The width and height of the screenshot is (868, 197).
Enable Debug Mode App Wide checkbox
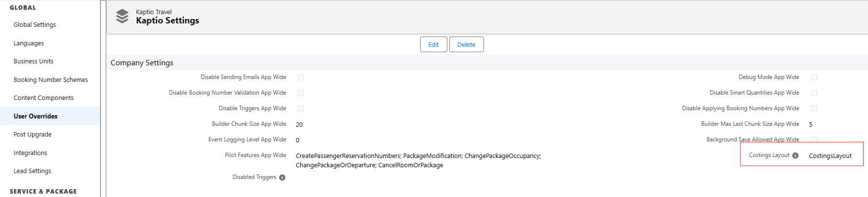click(x=814, y=77)
